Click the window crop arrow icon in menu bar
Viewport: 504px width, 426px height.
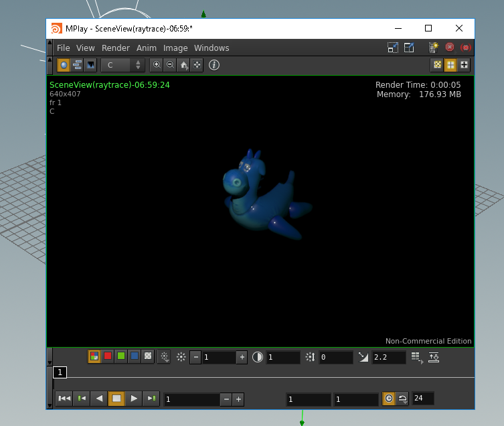[x=409, y=48]
